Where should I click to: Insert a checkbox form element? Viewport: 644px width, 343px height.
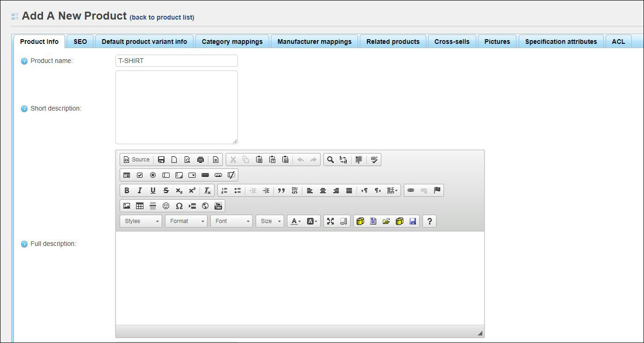(140, 175)
